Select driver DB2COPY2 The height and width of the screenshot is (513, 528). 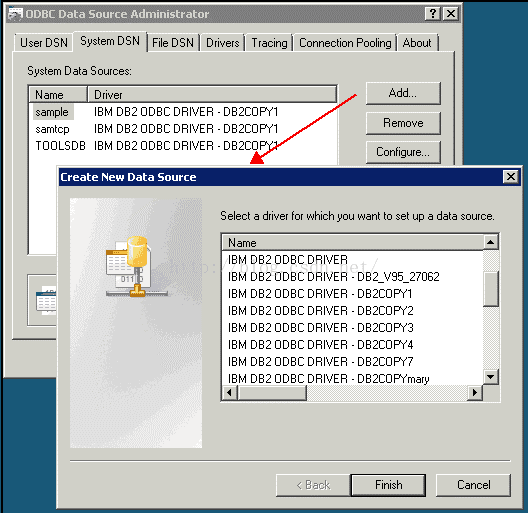click(x=353, y=311)
